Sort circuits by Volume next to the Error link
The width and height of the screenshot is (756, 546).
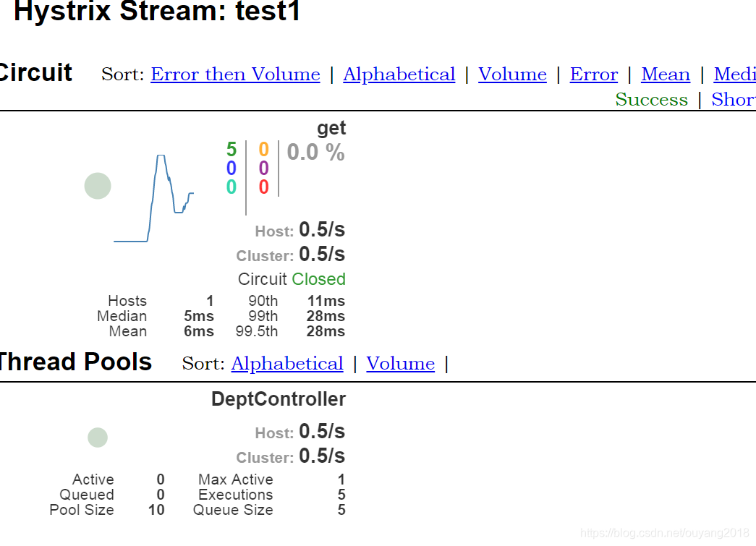[512, 74]
